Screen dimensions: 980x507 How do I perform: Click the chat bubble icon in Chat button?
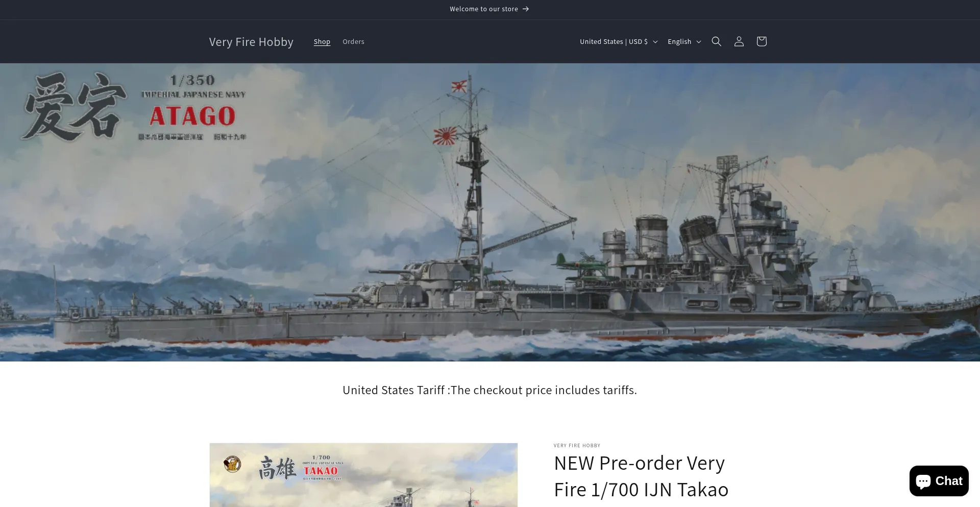923,481
